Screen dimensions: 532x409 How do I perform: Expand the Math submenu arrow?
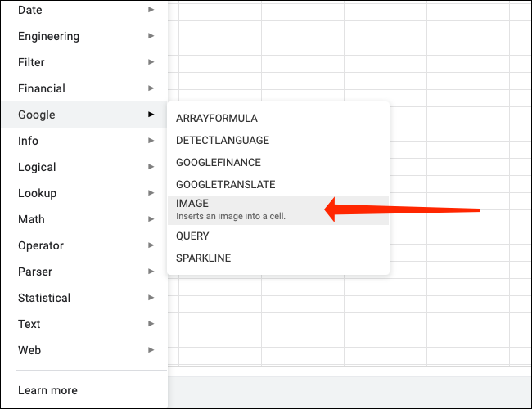pos(151,219)
